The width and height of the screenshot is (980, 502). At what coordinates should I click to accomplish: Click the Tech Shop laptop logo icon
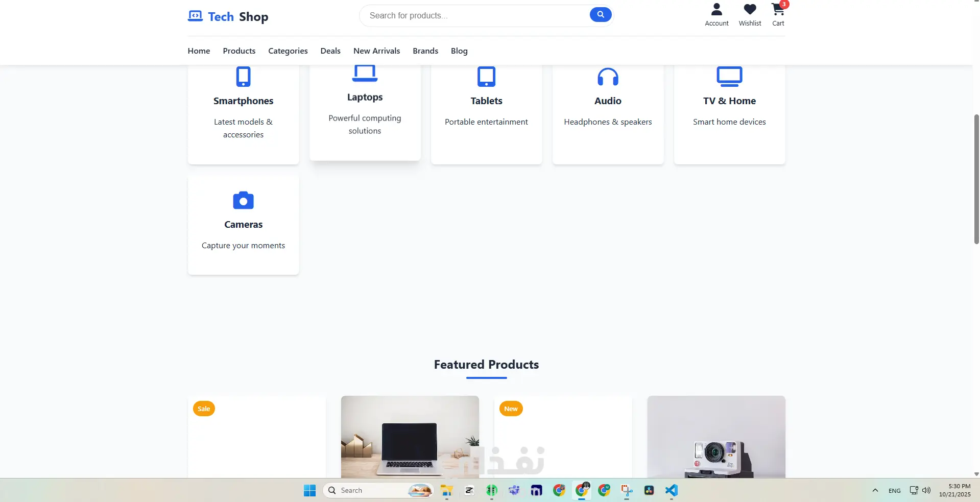pos(195,16)
